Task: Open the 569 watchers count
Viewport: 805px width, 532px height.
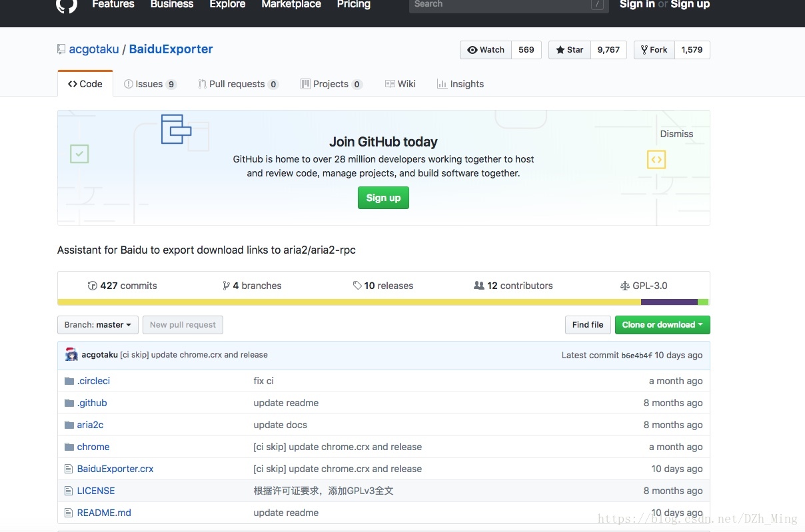Action: click(526, 50)
